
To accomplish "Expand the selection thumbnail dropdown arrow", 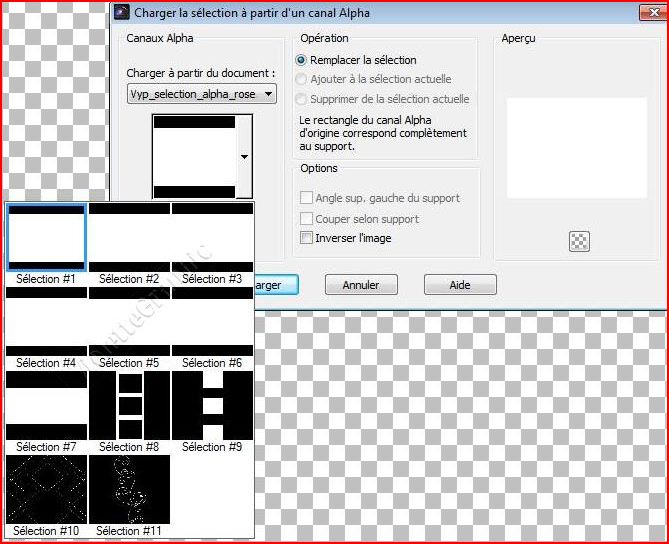I will coord(244,157).
